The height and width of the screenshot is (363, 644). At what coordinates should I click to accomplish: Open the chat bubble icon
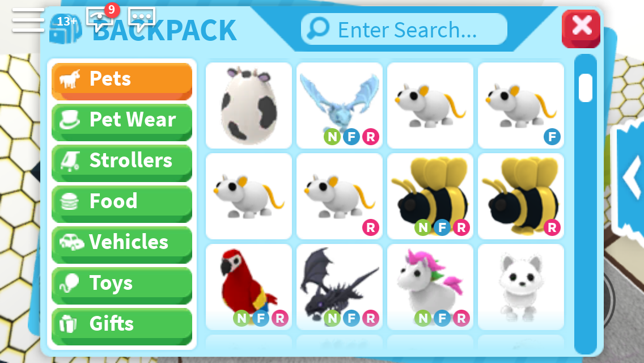[142, 19]
